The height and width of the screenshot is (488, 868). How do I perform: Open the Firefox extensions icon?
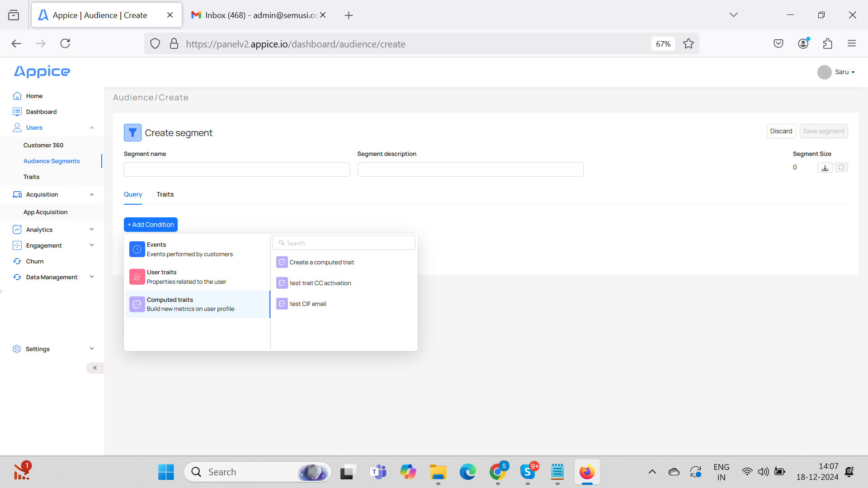[x=828, y=43]
